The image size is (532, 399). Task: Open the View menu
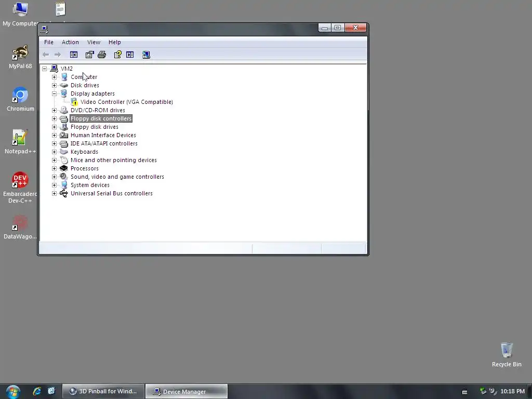94,42
